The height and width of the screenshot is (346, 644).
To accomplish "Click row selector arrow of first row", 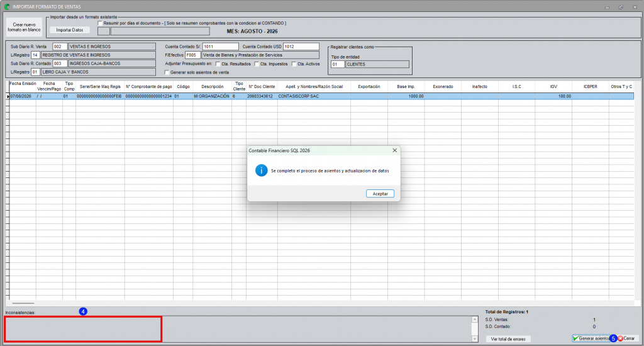I will tap(8, 96).
